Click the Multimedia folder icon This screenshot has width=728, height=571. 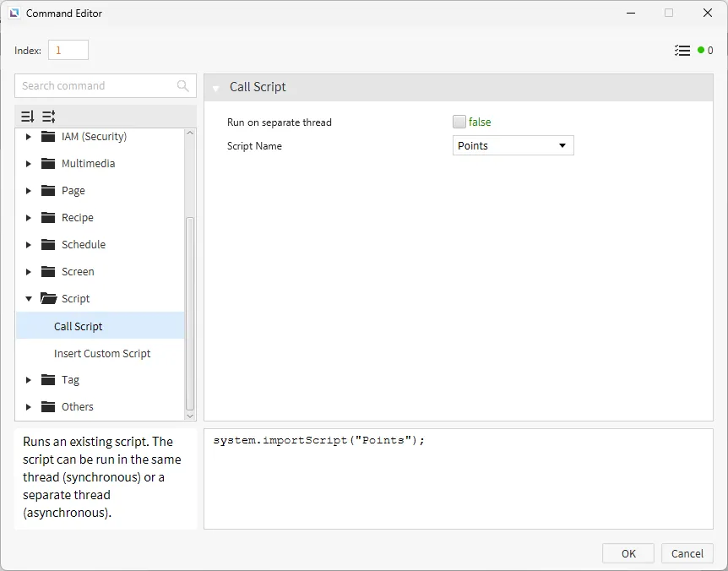pyautogui.click(x=48, y=164)
